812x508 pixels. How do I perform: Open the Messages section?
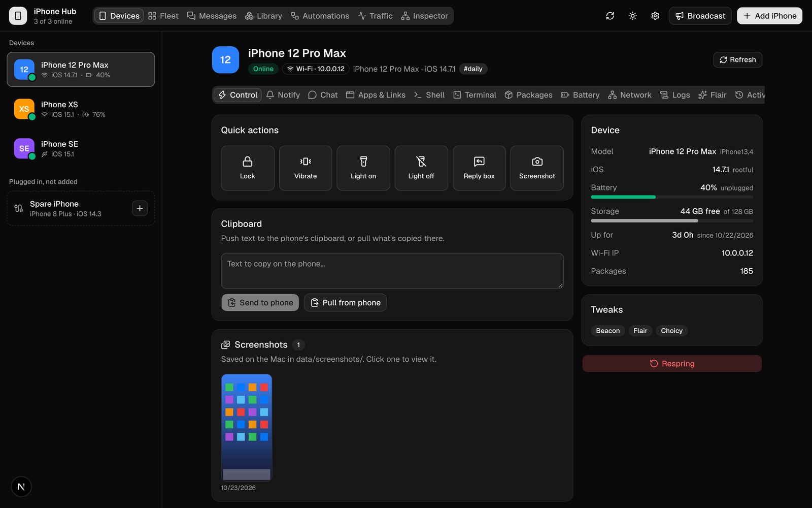212,16
